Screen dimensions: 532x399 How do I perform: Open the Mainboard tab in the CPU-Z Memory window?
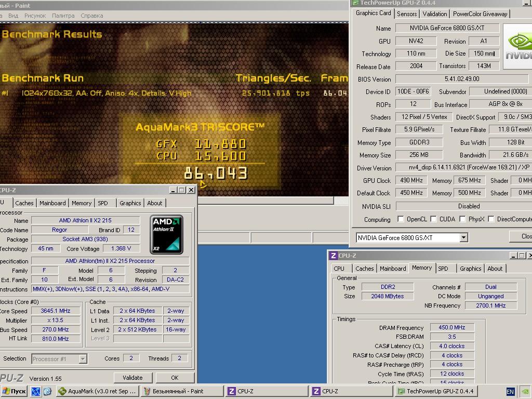(x=393, y=269)
